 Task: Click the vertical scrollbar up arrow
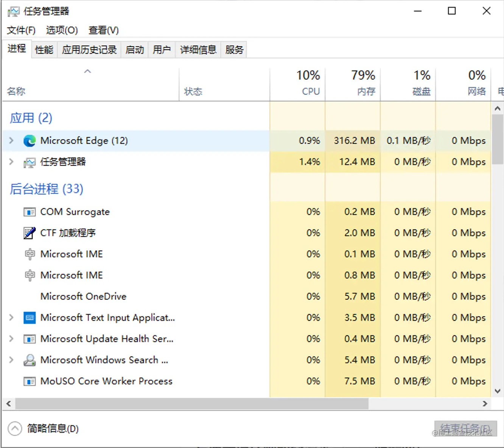pos(498,108)
